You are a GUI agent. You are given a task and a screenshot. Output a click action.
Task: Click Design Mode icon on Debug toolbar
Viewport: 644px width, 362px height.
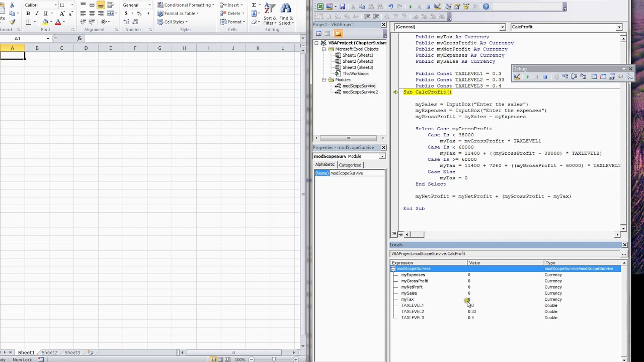click(517, 76)
